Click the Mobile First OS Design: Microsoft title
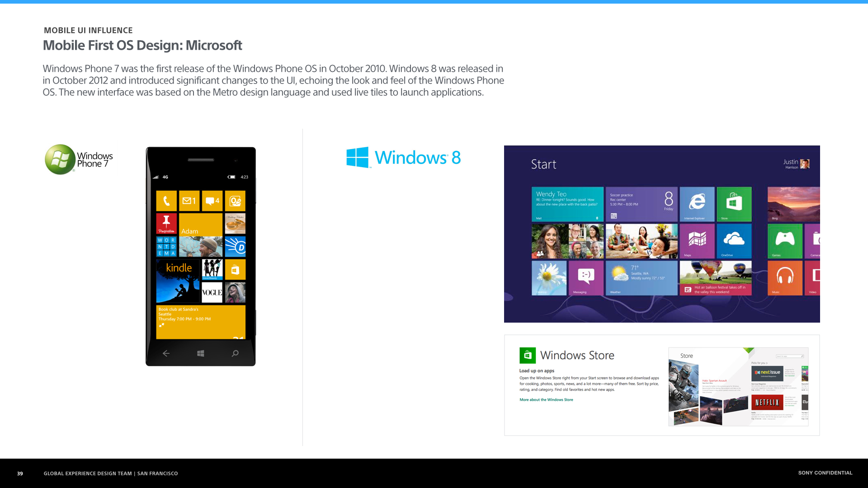868x488 pixels. [x=142, y=46]
